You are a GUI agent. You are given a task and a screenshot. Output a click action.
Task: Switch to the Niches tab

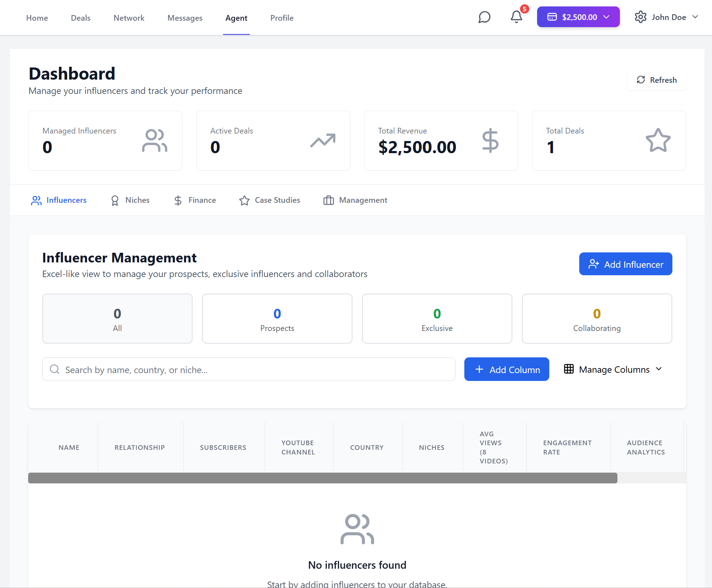tap(130, 200)
